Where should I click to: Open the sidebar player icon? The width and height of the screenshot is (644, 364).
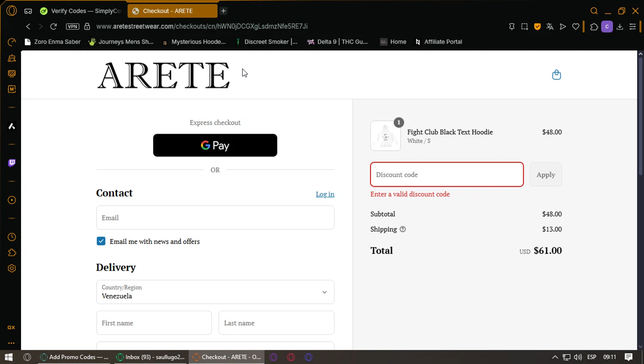(12, 200)
